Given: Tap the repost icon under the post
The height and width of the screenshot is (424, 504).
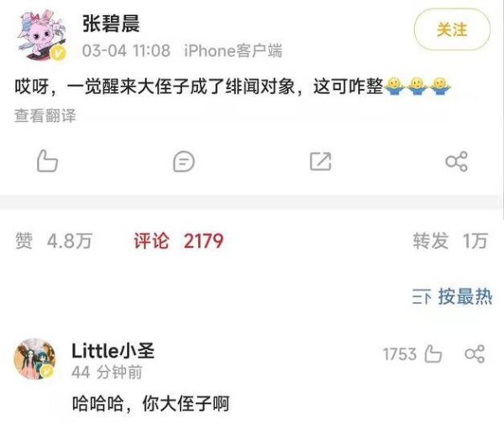Looking at the screenshot, I should click(321, 161).
